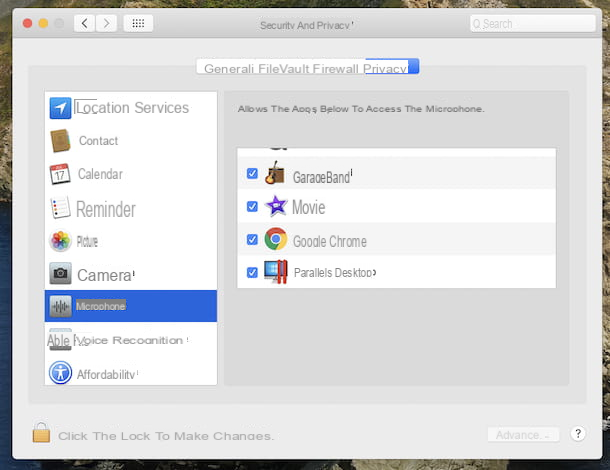
Task: Click the GarageBand app name
Action: [321, 177]
